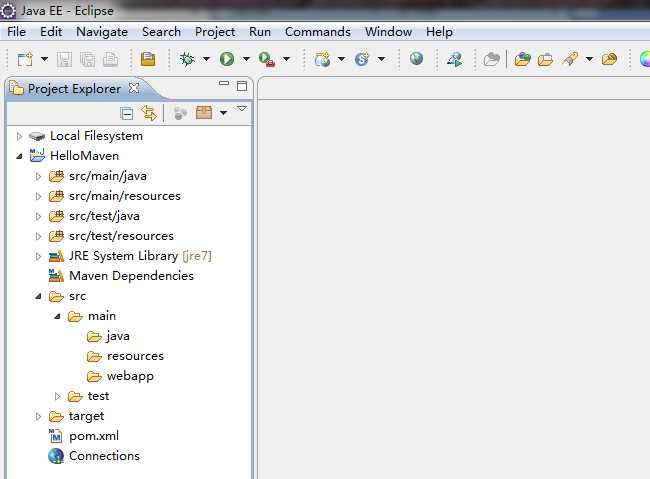Click the Search flashlight toolbar icon

pos(570,59)
